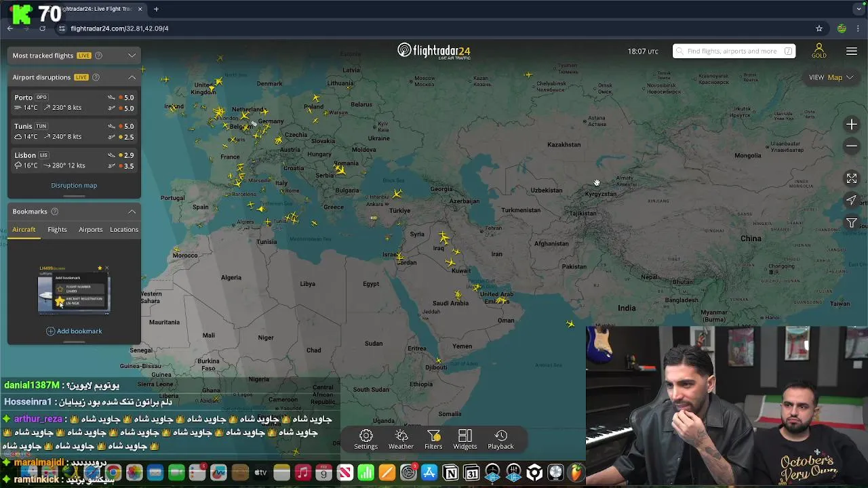
Task: Start Playback from the bottom toolbar
Action: tap(500, 439)
